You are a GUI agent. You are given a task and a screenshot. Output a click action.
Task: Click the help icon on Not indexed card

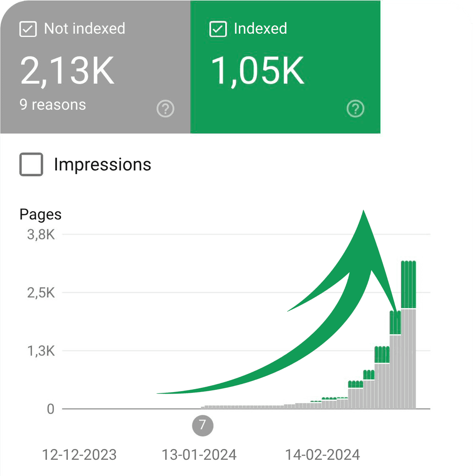(165, 109)
